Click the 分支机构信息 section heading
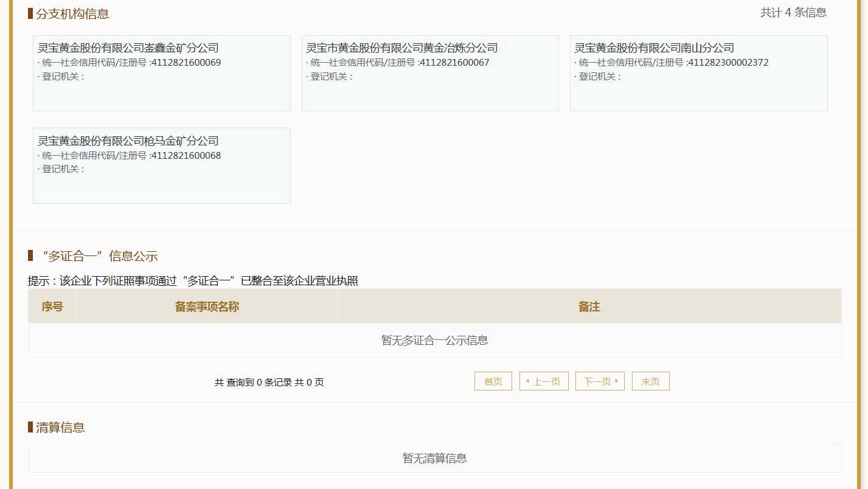This screenshot has height=489, width=868. (x=72, y=14)
